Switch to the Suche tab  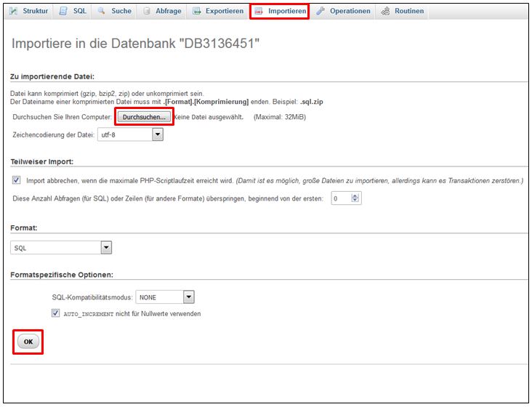click(x=121, y=11)
